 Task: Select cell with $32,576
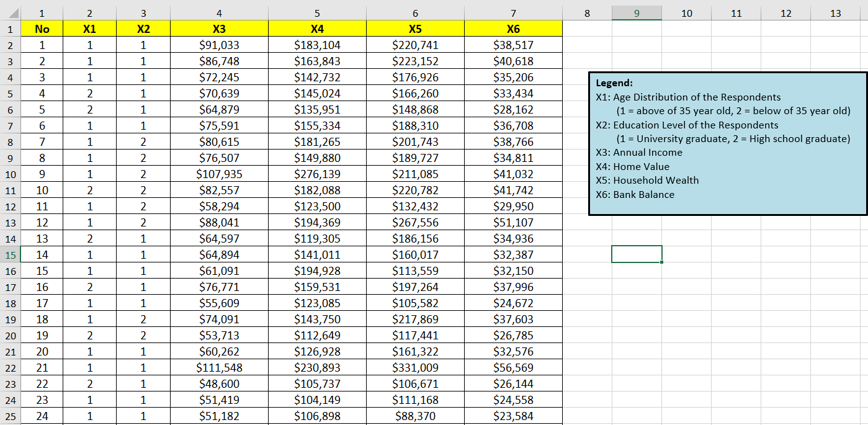tap(513, 351)
